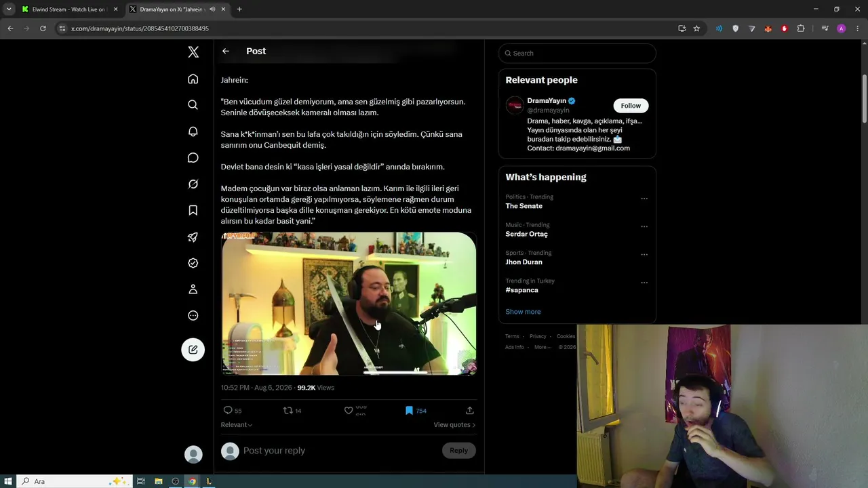Open the Relevant replies sort dropdown
The height and width of the screenshot is (488, 868).
(237, 425)
